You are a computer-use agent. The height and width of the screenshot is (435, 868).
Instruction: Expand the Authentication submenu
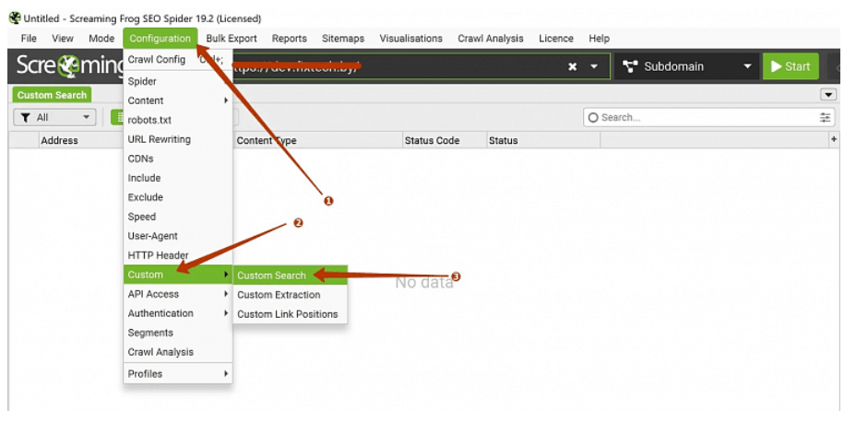(177, 313)
